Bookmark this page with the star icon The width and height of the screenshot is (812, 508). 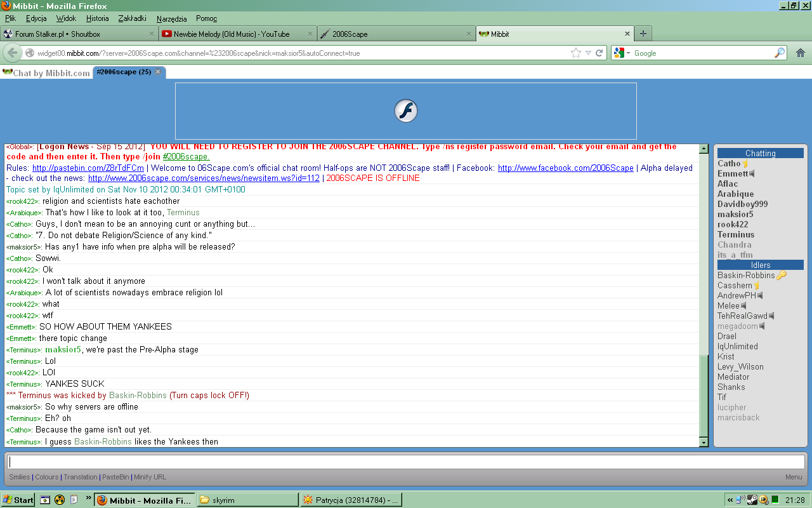pyautogui.click(x=576, y=53)
